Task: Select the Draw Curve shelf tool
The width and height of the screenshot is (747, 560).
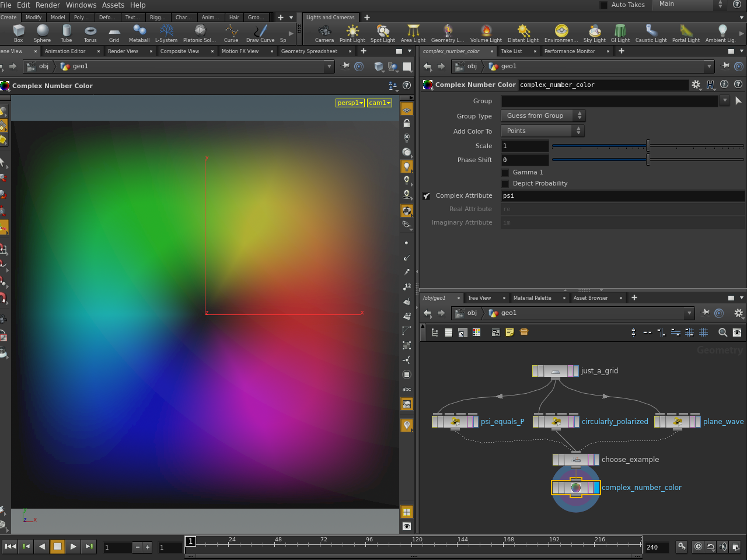Action: pyautogui.click(x=260, y=33)
